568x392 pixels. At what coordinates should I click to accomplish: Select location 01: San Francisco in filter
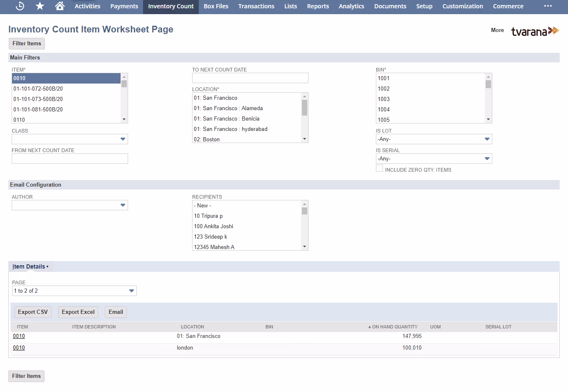pyautogui.click(x=247, y=98)
